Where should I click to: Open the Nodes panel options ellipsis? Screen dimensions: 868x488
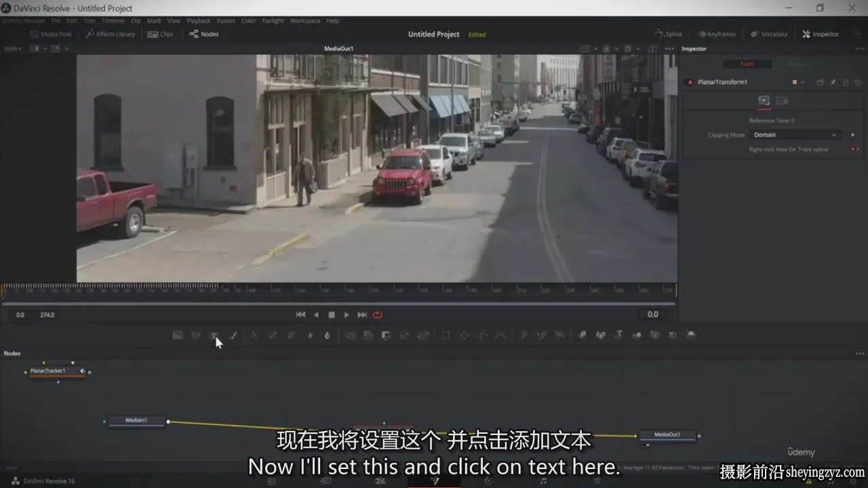point(860,353)
